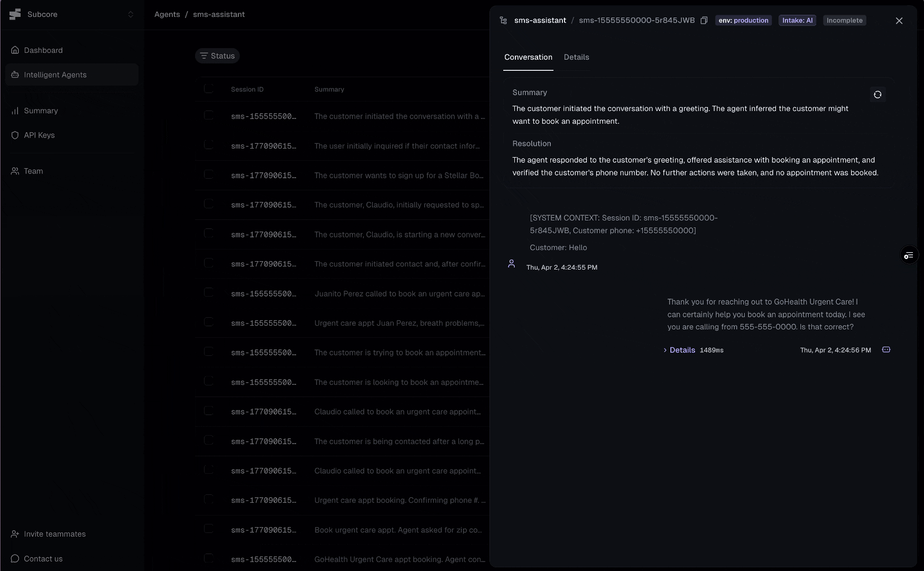Copy the session ID with copy icon
The height and width of the screenshot is (571, 924).
coord(704,21)
